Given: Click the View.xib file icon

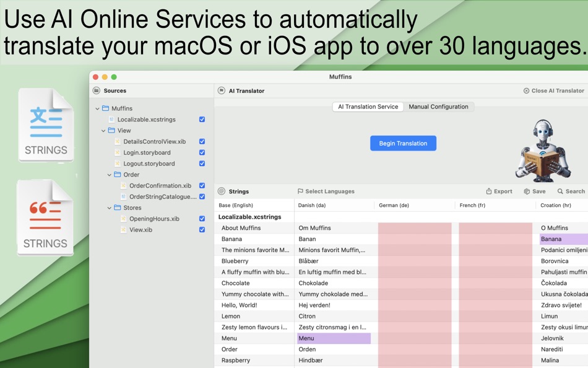Looking at the screenshot, I should tap(123, 229).
